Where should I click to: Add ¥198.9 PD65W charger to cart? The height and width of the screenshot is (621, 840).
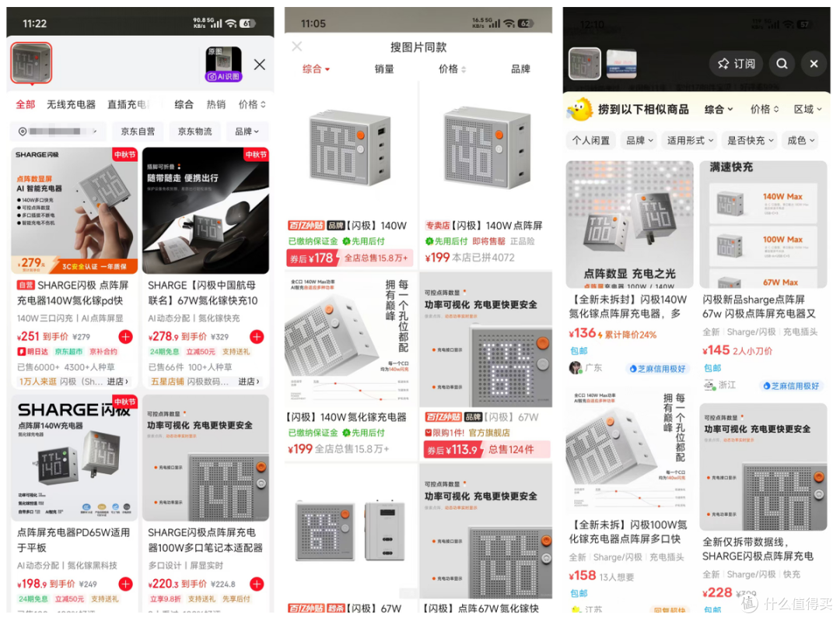[x=126, y=584]
